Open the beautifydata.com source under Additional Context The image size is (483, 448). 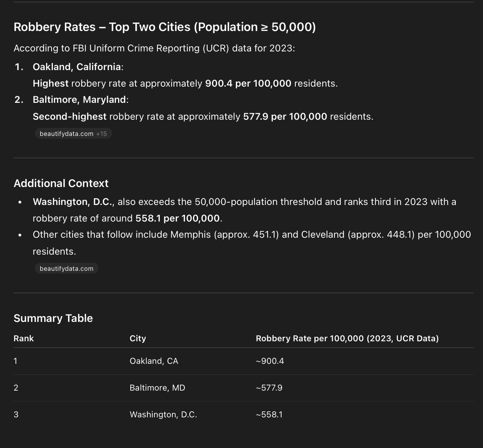(66, 269)
